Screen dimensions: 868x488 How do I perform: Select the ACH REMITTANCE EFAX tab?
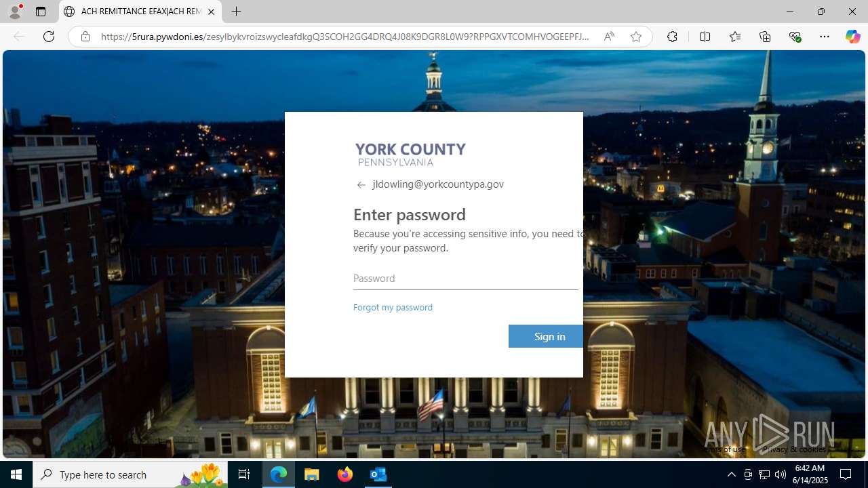pos(140,12)
